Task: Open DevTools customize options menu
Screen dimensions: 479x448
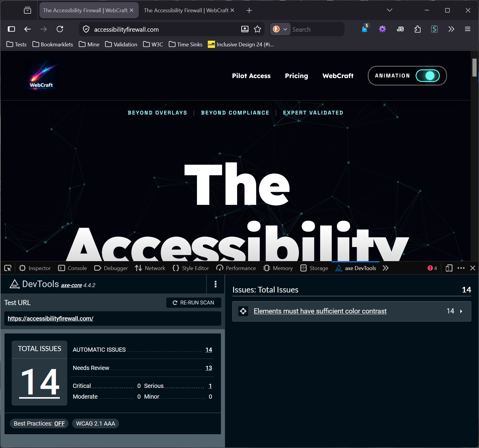Action: point(461,268)
